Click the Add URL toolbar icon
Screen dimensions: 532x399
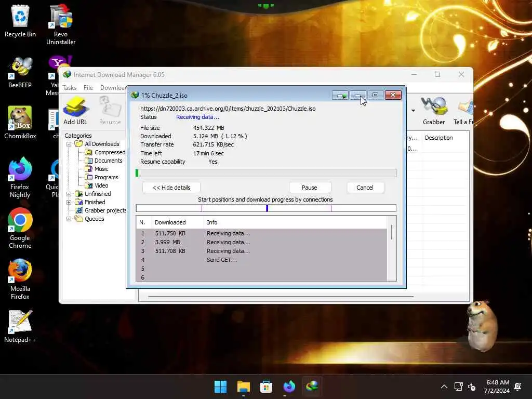(x=75, y=111)
